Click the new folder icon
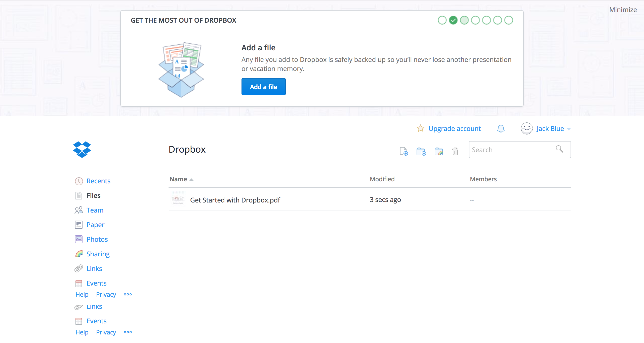 click(421, 151)
